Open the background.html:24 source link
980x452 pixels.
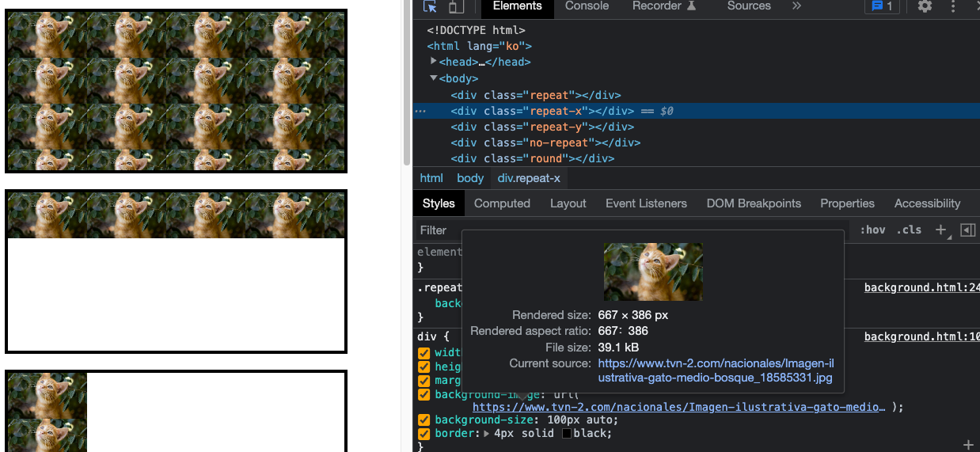[922, 287]
